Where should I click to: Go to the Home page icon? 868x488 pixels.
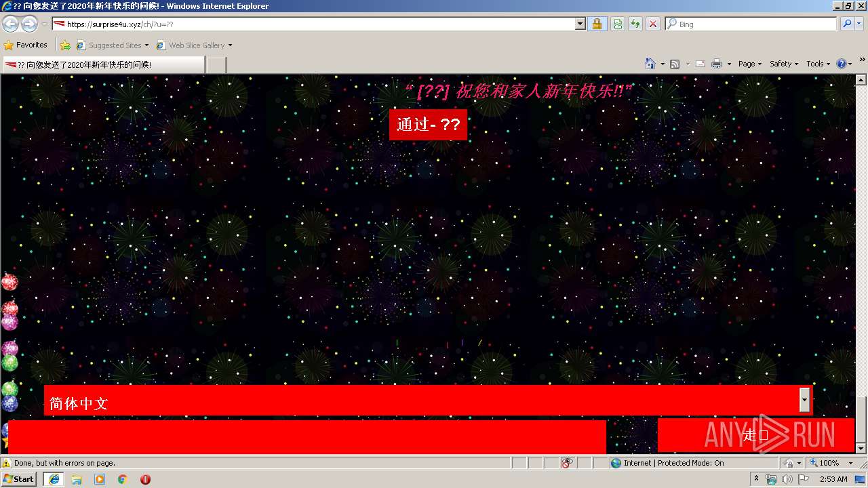point(650,64)
